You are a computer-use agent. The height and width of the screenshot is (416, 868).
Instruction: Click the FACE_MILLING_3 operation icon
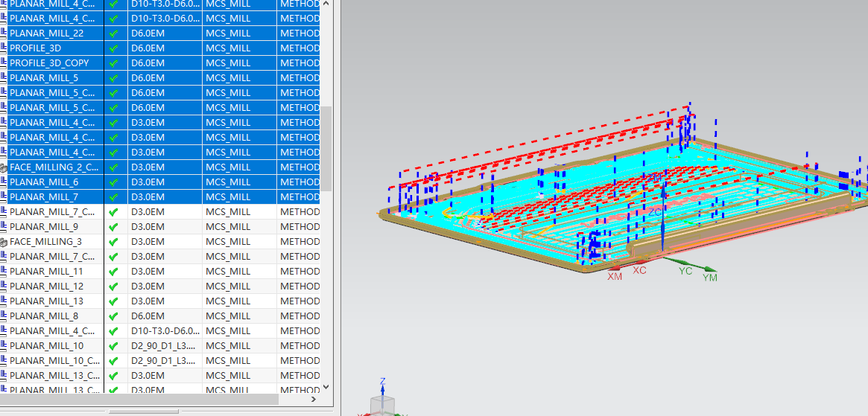(4, 242)
